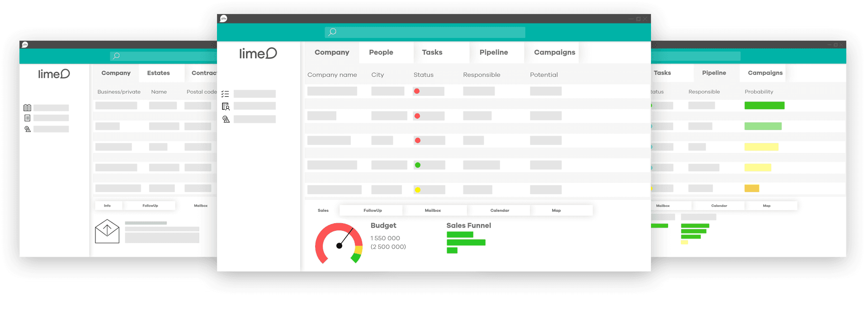Click the yellow status dot in last row

(418, 190)
